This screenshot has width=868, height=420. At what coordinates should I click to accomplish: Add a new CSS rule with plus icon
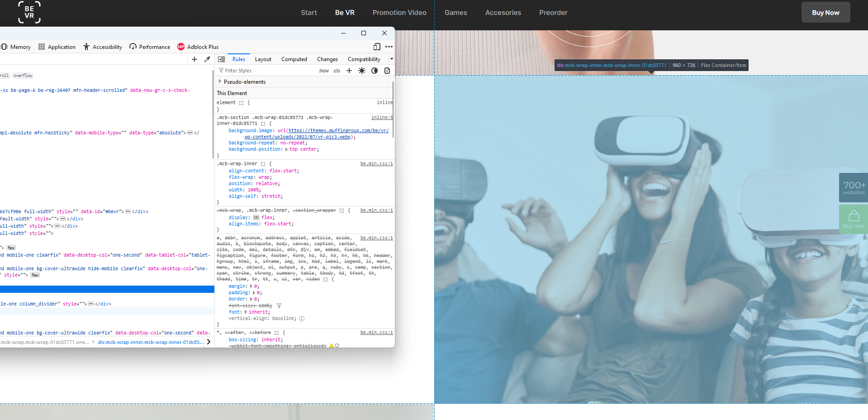click(x=349, y=71)
